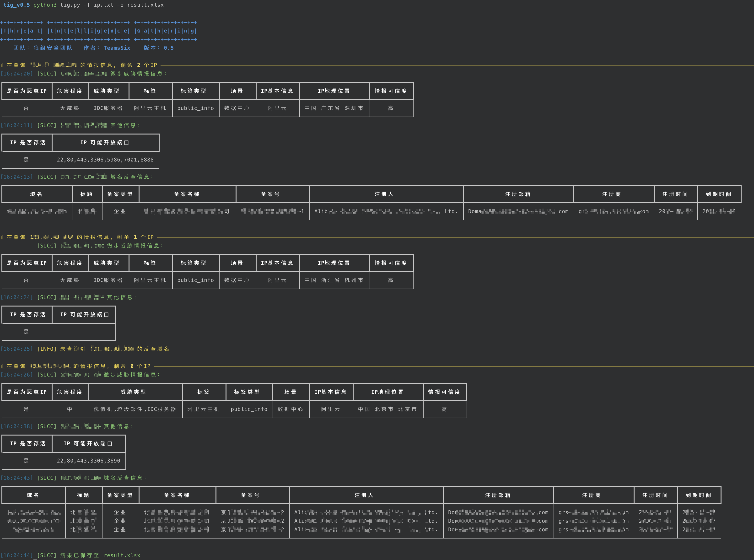Click the first 是否为恶意IP column header
Screen dimensions: 754x560
(27, 91)
